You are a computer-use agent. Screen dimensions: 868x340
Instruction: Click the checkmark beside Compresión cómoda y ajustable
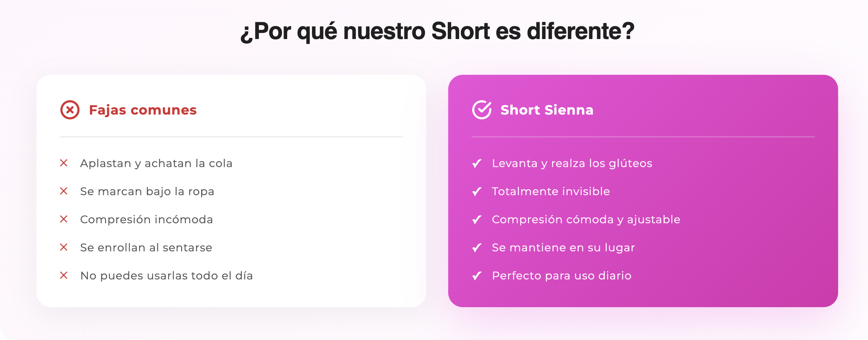(477, 220)
